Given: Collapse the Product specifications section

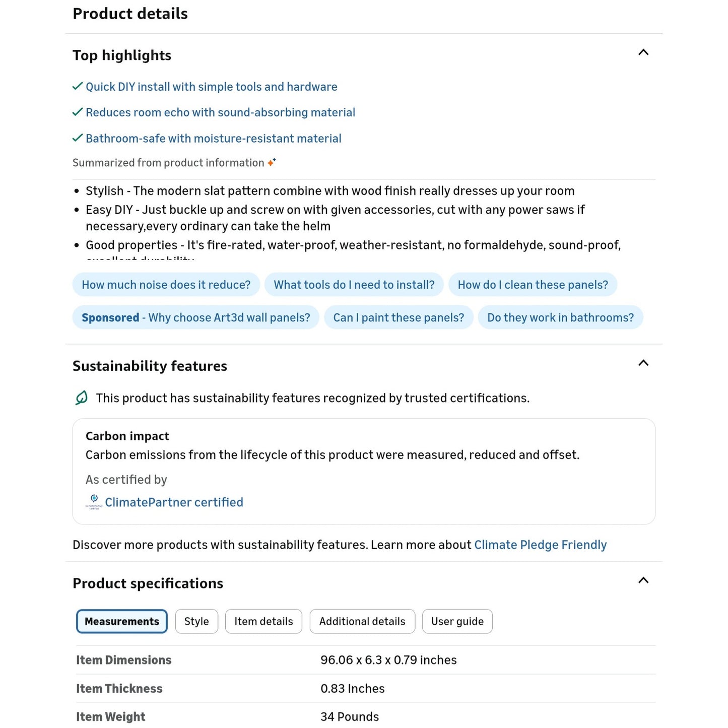Looking at the screenshot, I should click(x=643, y=580).
